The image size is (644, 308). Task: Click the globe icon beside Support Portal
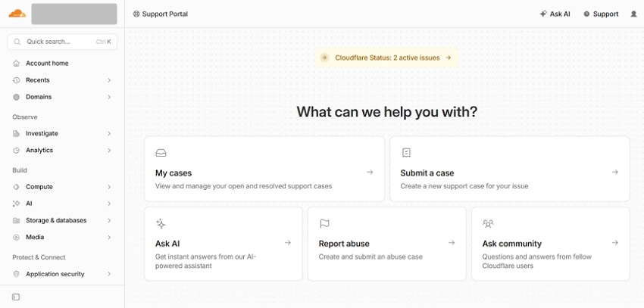136,14
